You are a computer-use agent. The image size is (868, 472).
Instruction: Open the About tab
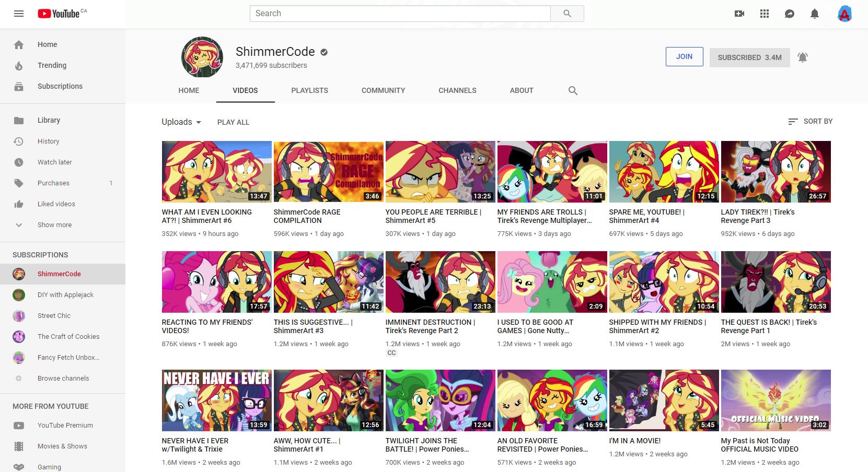coord(522,90)
